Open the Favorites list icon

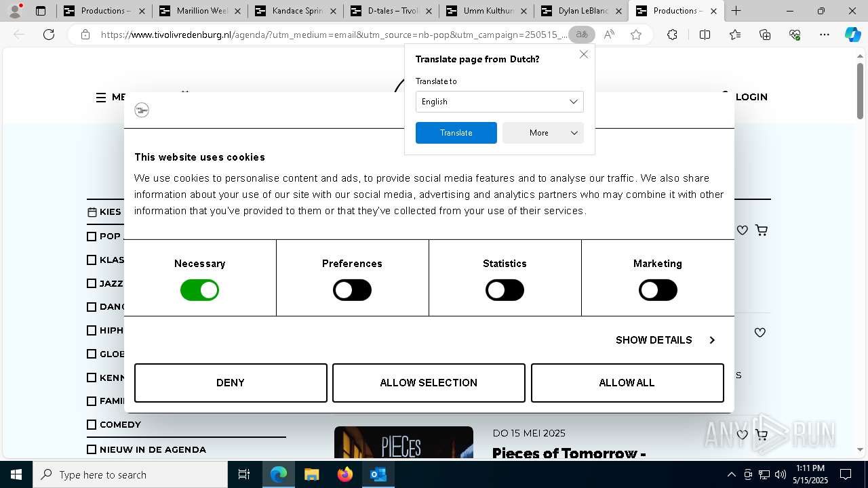(735, 35)
